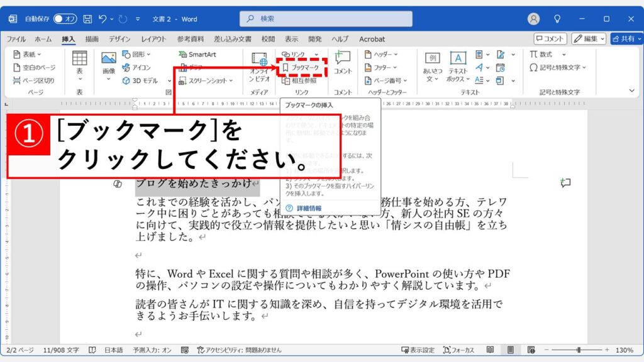The image size is (644, 362).
Task: Insert a テキストボックス text box
Action: coord(458,67)
